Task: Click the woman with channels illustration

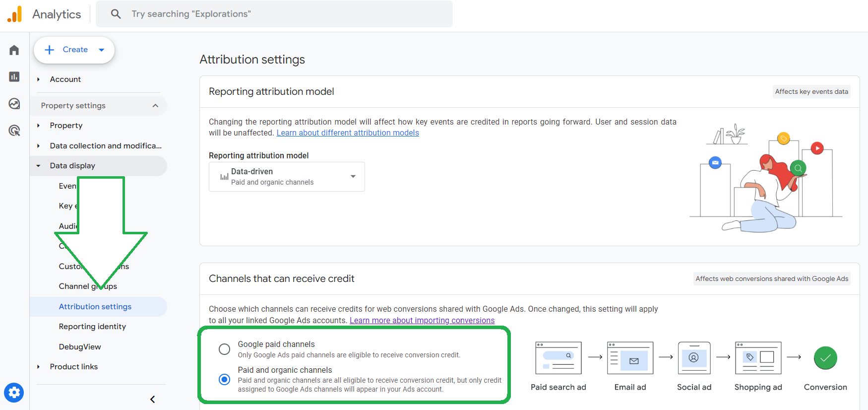Action: tap(766, 177)
